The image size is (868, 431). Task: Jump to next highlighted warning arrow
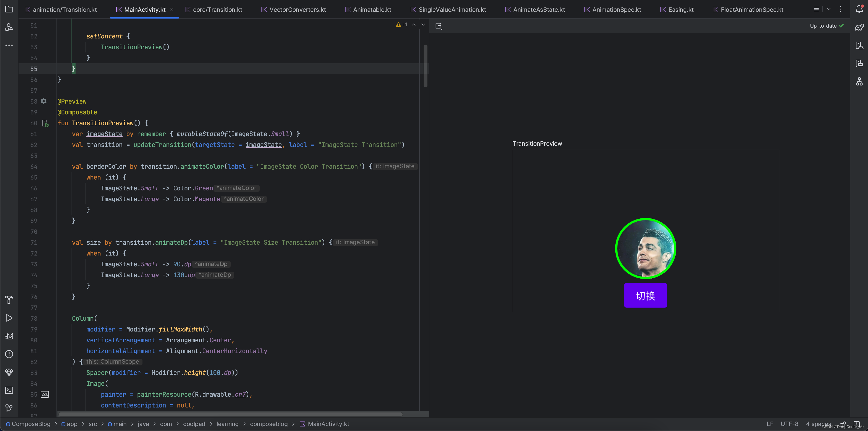pyautogui.click(x=423, y=24)
